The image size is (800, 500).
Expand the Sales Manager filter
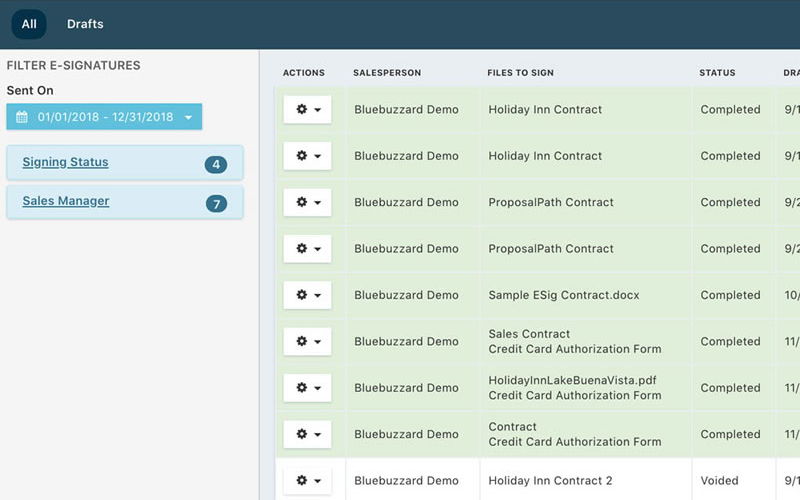pos(66,201)
